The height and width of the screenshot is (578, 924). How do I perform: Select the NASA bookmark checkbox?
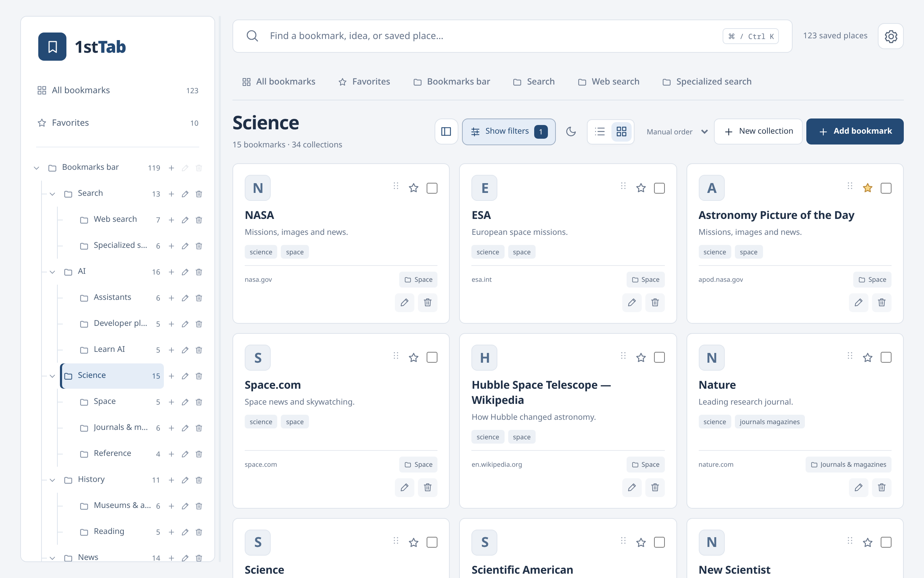click(432, 188)
